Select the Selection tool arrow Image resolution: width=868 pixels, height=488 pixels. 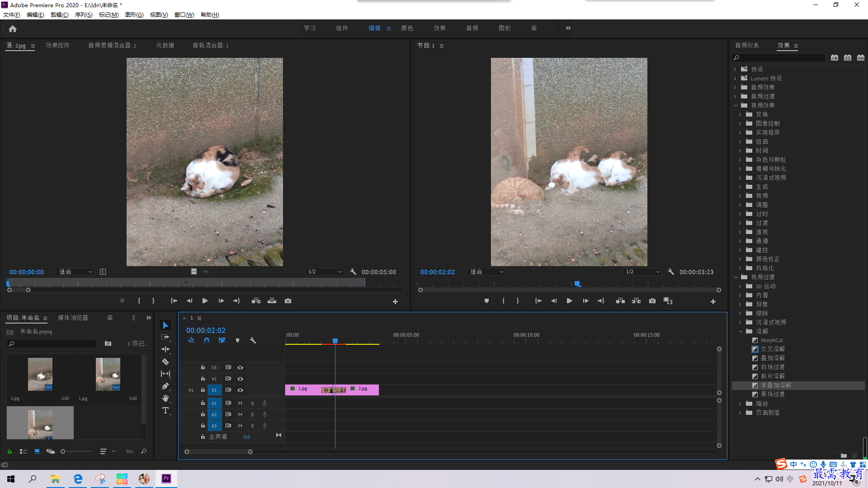click(x=165, y=325)
